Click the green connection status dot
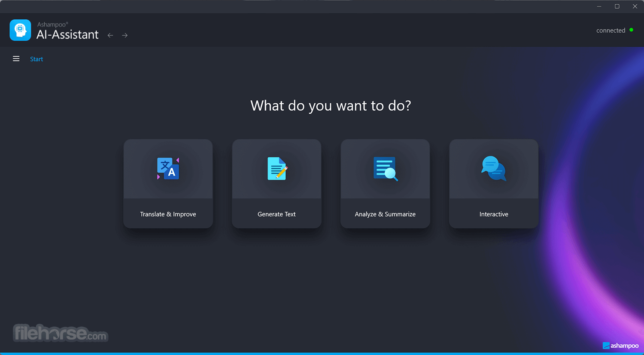The height and width of the screenshot is (355, 644). click(631, 30)
